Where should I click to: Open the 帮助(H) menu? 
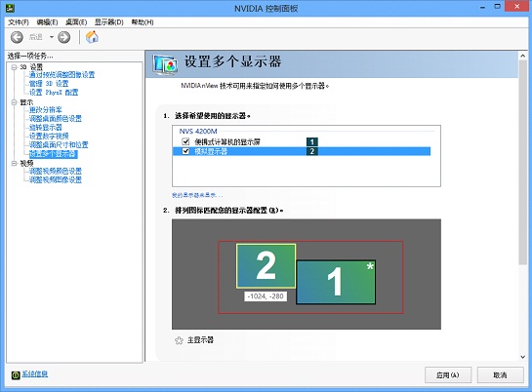[x=143, y=22]
